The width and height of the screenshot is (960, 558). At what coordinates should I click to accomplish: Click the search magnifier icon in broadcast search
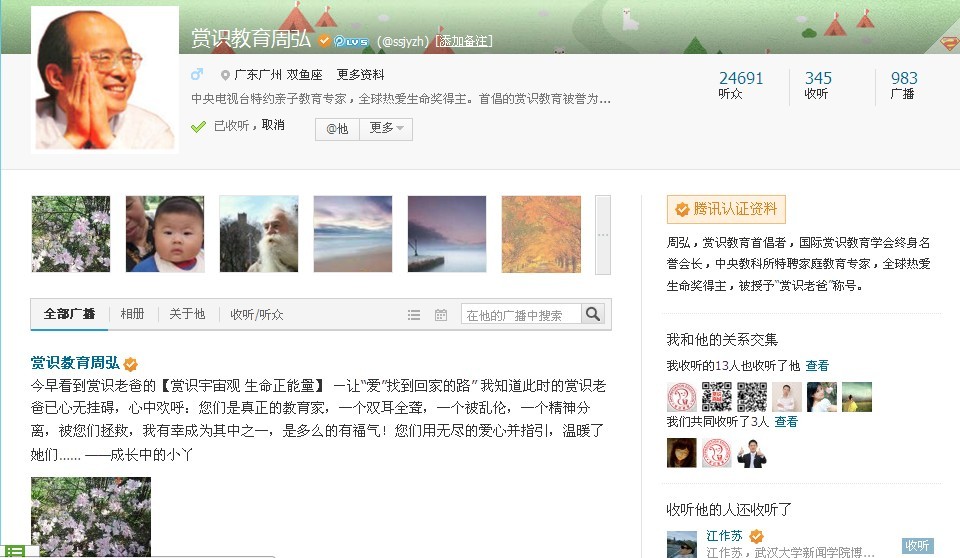pyautogui.click(x=593, y=314)
